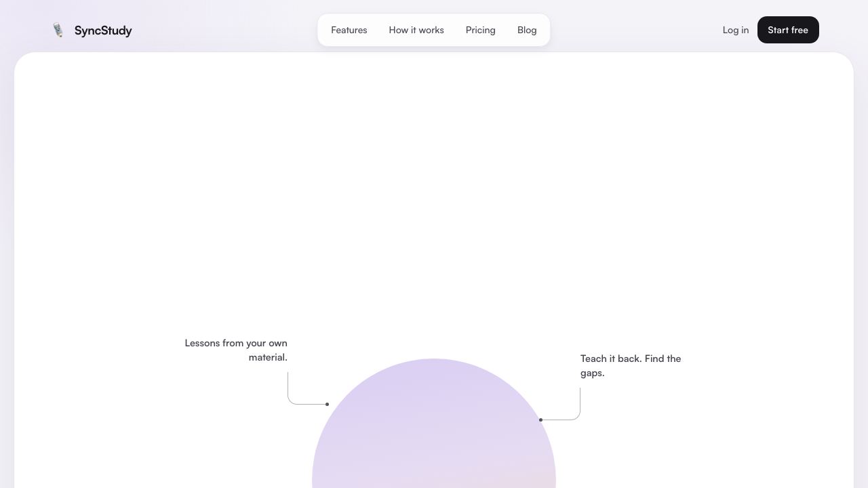Click the SyncStudy pencil logo icon

[x=58, y=30]
